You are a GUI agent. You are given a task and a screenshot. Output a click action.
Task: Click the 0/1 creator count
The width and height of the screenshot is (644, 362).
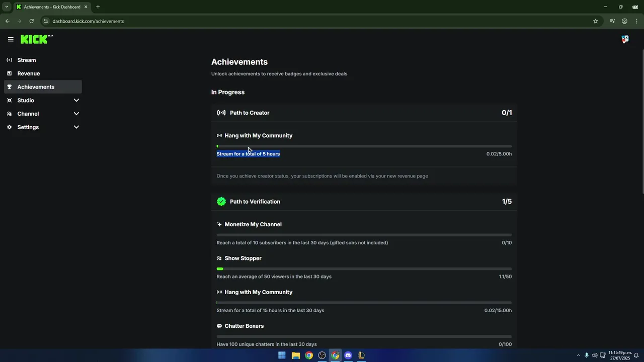(x=507, y=113)
